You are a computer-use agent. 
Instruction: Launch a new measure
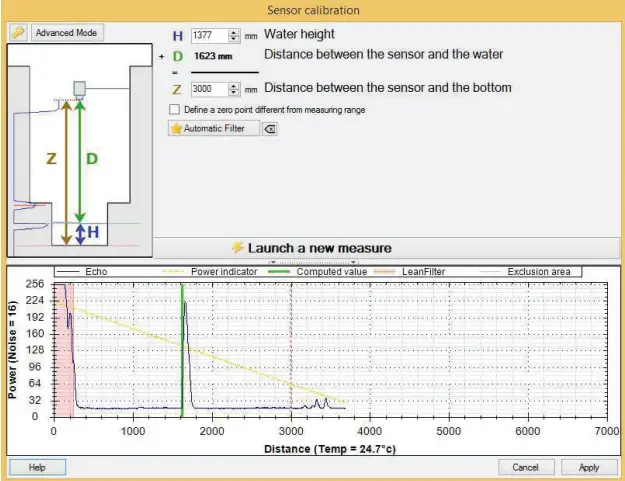pos(387,248)
